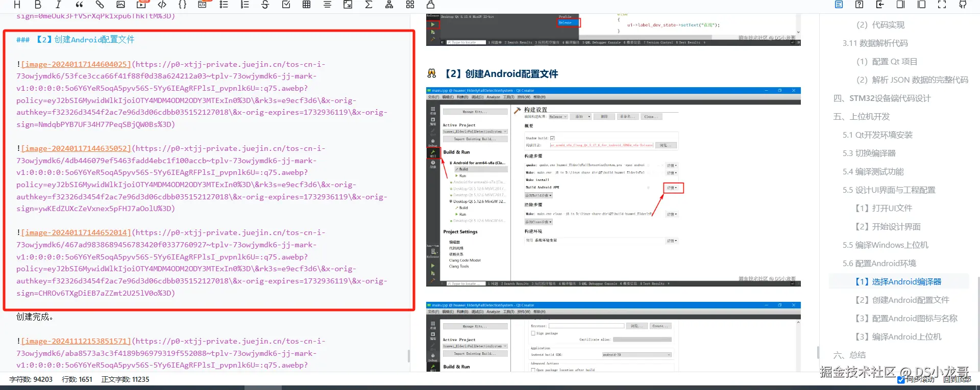Screen dimensions: 980x390
Task: Apply italic formatting from the toolbar
Action: (58, 5)
